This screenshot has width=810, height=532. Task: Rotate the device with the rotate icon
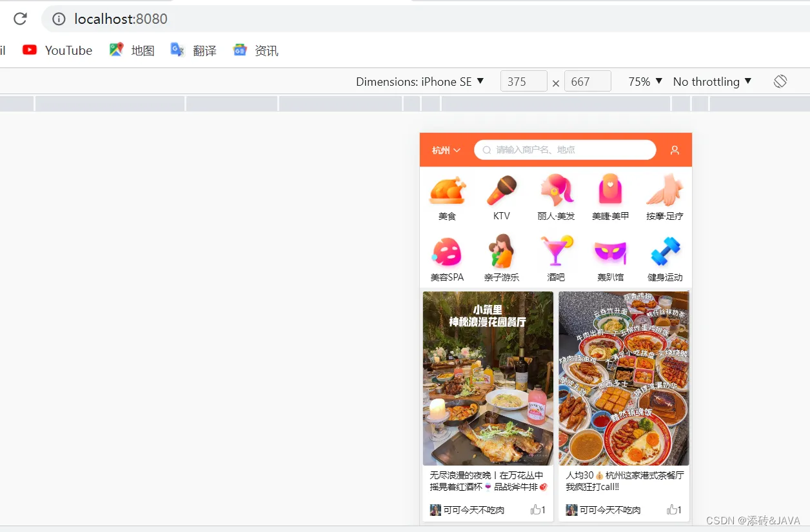[x=780, y=81]
